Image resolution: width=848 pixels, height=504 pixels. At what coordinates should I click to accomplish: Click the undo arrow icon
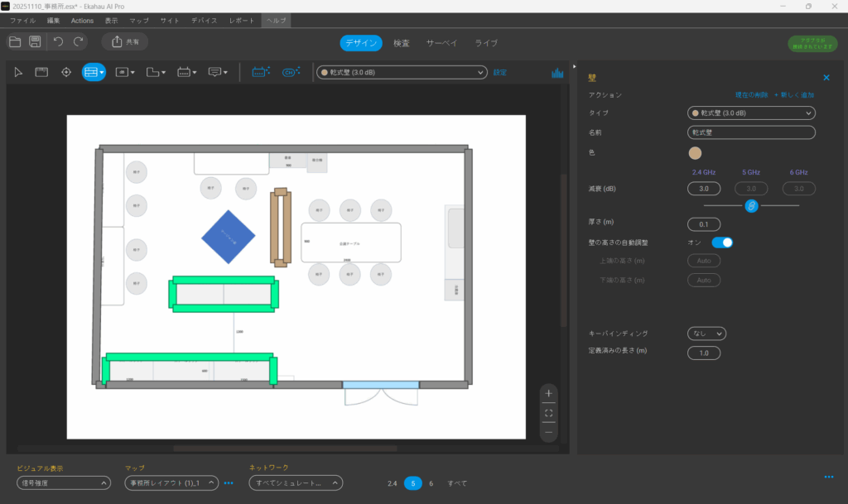[x=58, y=41]
